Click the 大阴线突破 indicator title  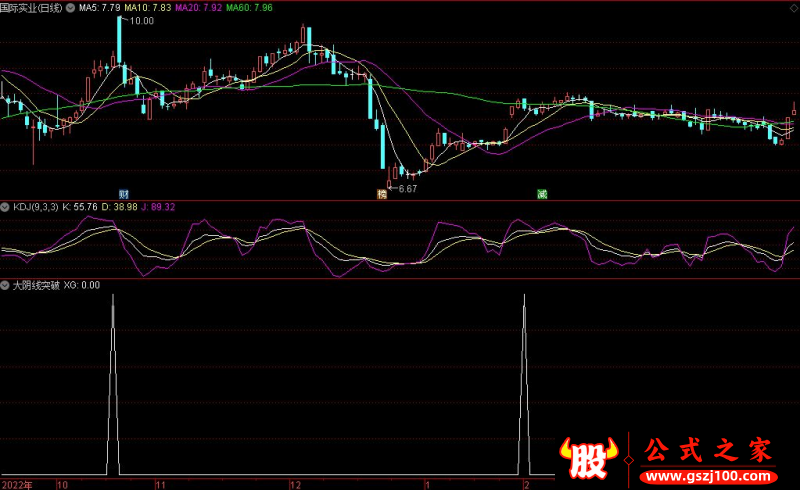tap(36, 285)
